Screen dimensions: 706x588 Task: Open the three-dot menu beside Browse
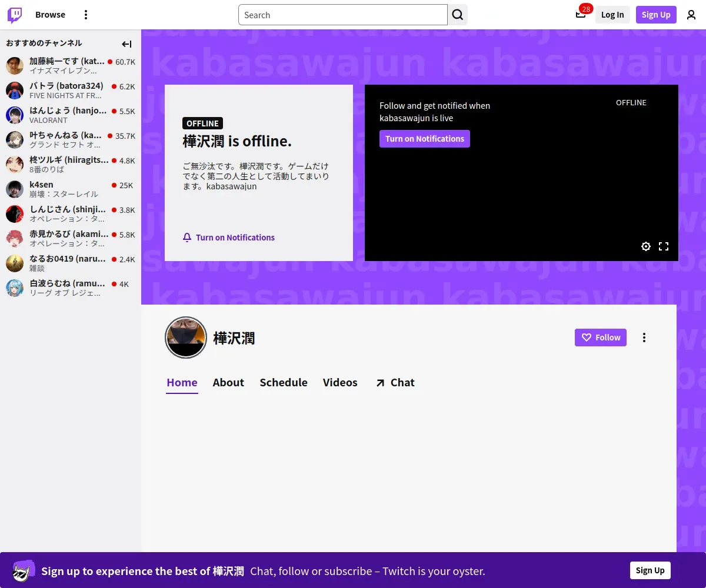[x=86, y=15]
